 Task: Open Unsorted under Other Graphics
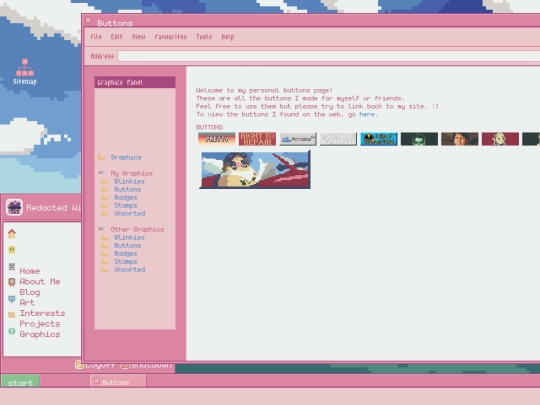click(129, 270)
